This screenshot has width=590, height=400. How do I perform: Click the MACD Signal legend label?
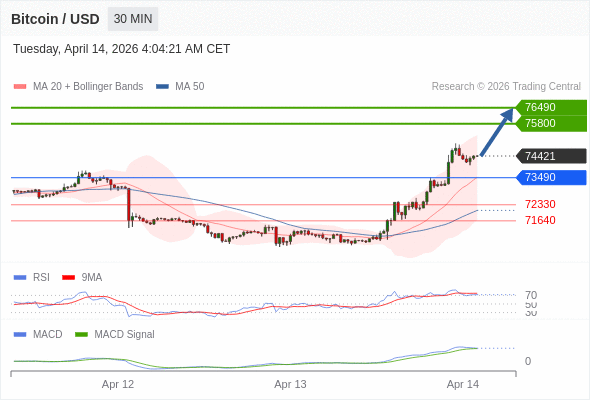125,335
